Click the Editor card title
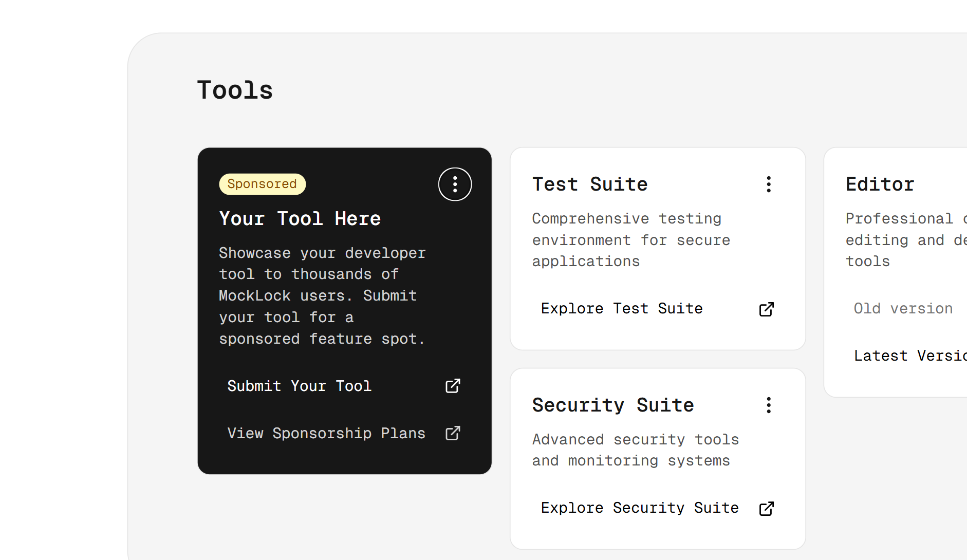967x560 pixels. [880, 184]
